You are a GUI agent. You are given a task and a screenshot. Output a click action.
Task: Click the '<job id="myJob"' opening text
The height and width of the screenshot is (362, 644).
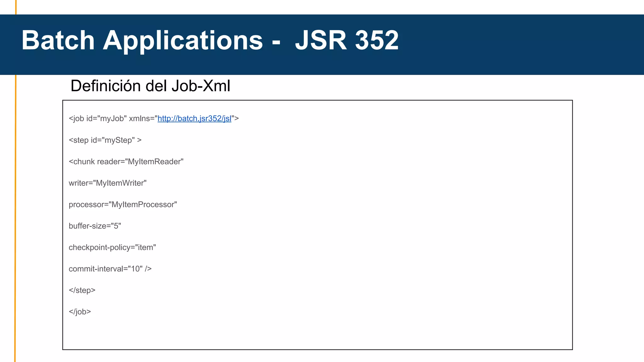coord(97,118)
